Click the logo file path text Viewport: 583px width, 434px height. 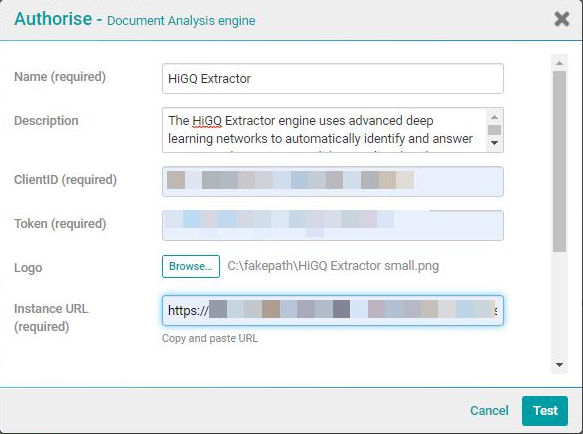[x=333, y=266]
